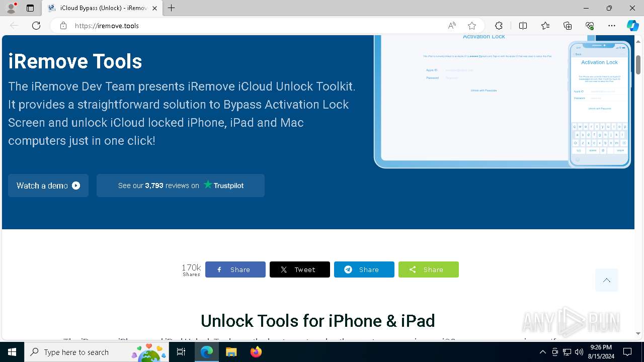Click the Activation Lock device illustration

click(502, 102)
